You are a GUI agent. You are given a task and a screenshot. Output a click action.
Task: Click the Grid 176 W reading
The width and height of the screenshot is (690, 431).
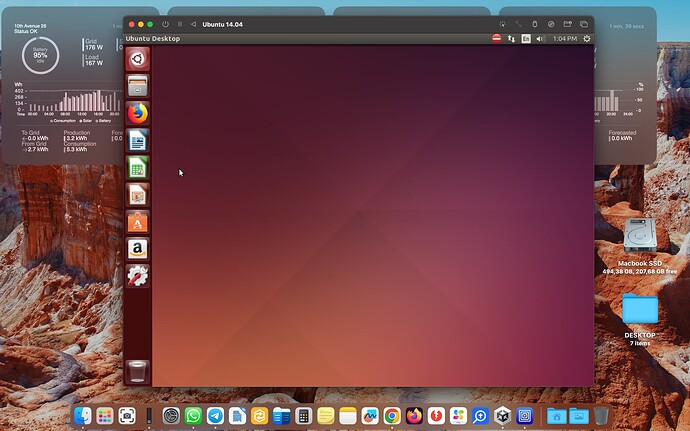pyautogui.click(x=94, y=44)
